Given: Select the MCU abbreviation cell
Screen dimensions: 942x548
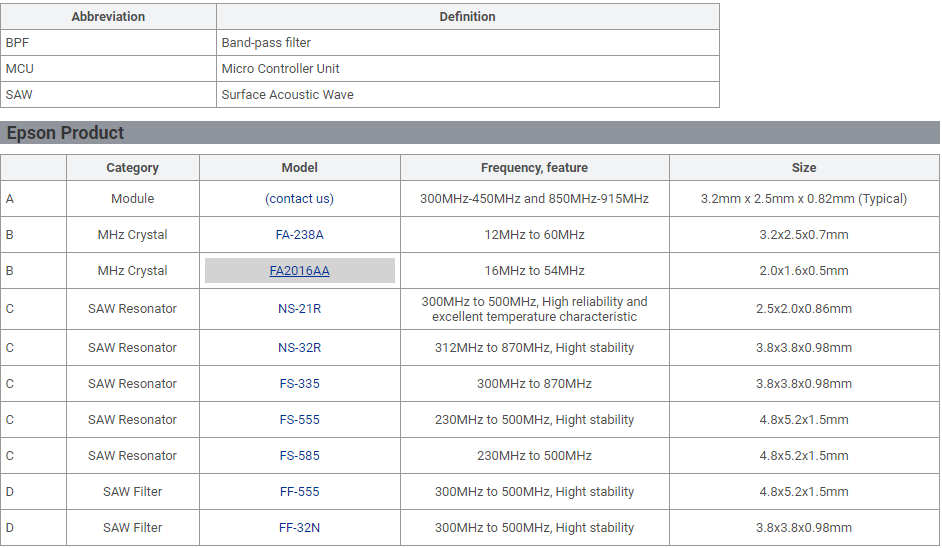Looking at the screenshot, I should (x=108, y=68).
